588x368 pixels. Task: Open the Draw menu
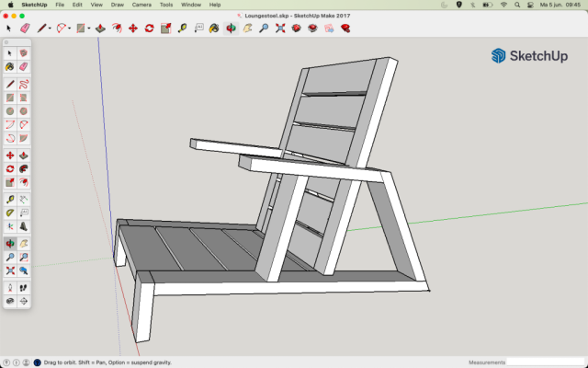(x=118, y=5)
